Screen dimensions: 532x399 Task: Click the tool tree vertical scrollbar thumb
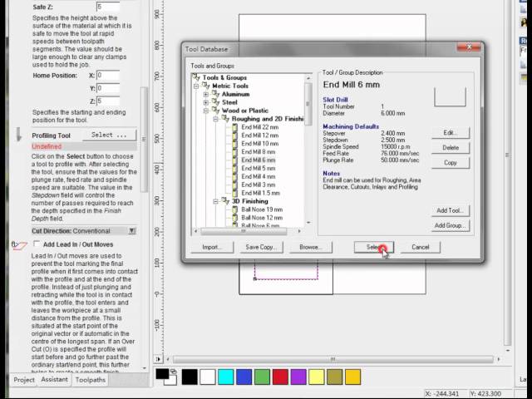308,104
